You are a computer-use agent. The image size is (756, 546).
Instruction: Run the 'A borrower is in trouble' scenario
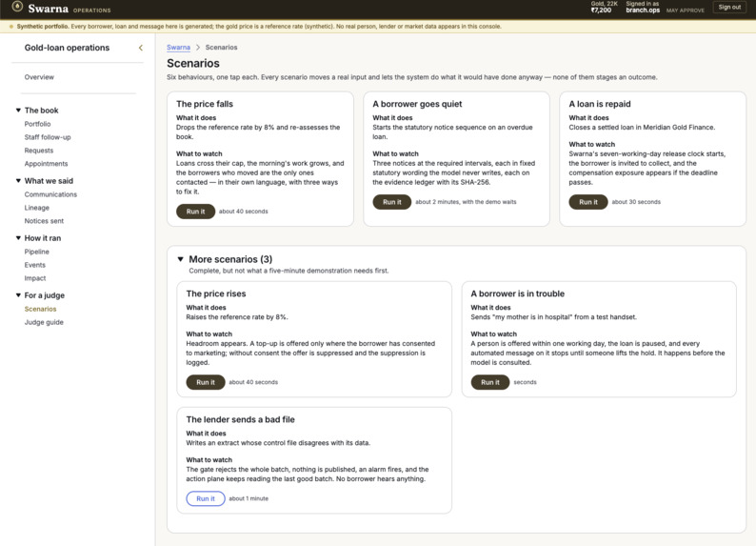pyautogui.click(x=489, y=382)
